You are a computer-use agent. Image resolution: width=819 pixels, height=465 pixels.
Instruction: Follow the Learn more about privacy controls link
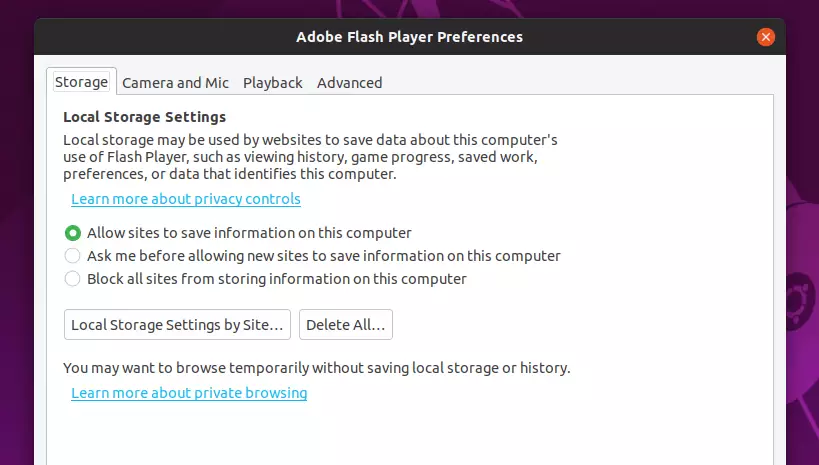coord(186,199)
